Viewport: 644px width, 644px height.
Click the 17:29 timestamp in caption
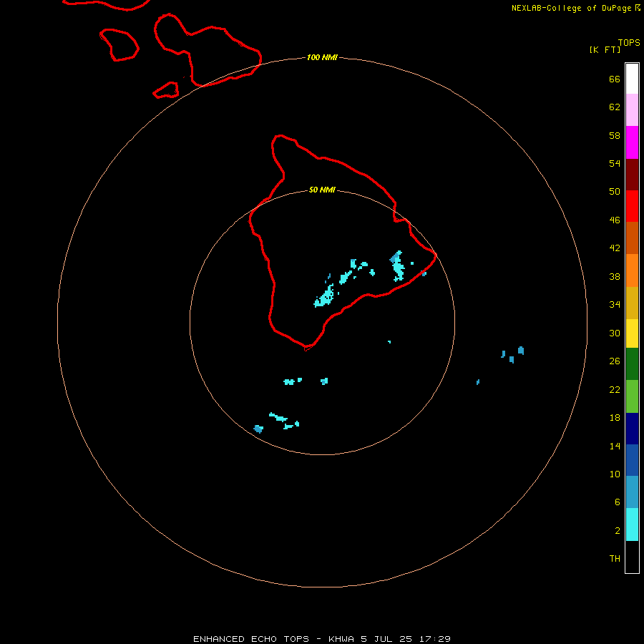pyautogui.click(x=435, y=639)
